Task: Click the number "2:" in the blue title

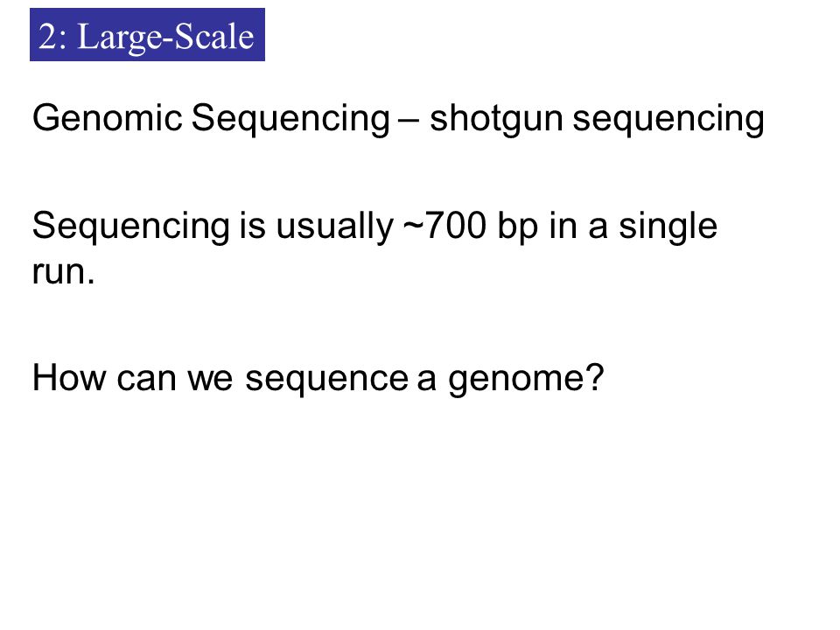Action: click(53, 38)
